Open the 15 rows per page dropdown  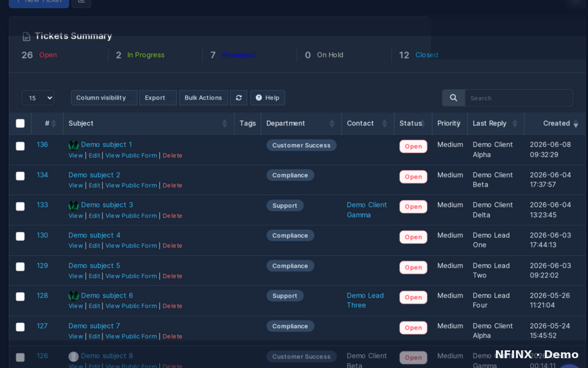(x=38, y=98)
